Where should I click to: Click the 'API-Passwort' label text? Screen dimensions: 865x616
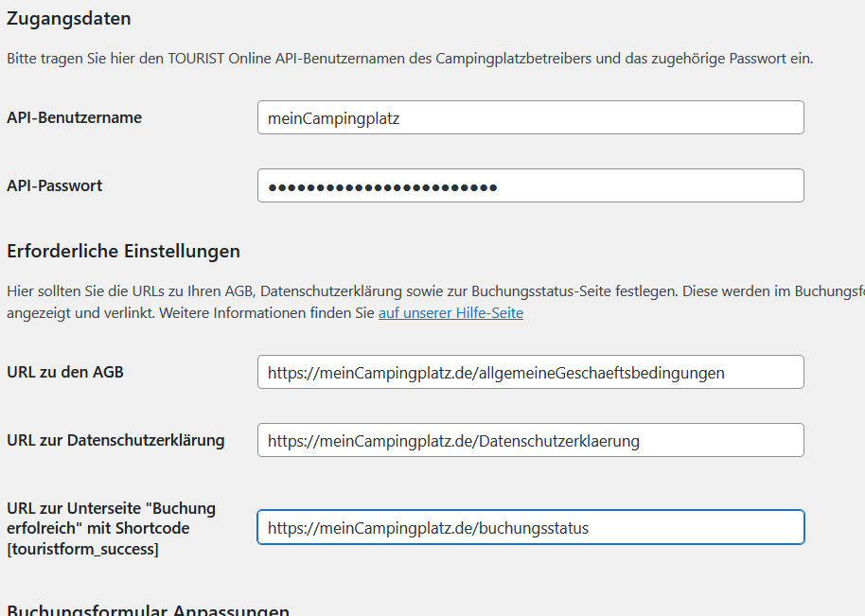click(x=54, y=185)
